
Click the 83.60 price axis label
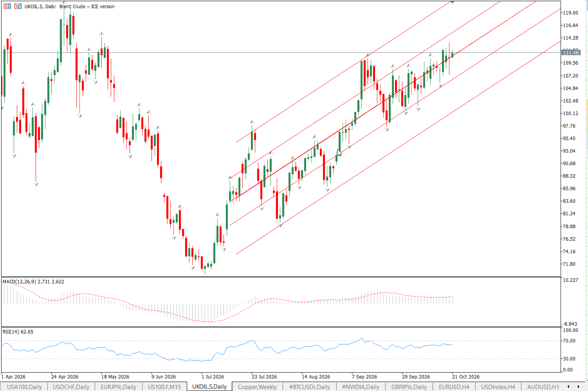click(x=569, y=201)
